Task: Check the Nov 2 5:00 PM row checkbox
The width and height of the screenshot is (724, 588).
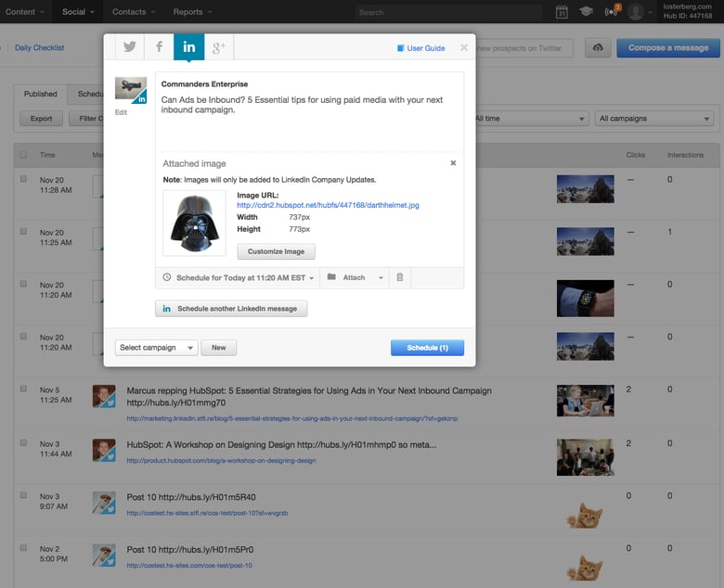Action: coord(23,548)
